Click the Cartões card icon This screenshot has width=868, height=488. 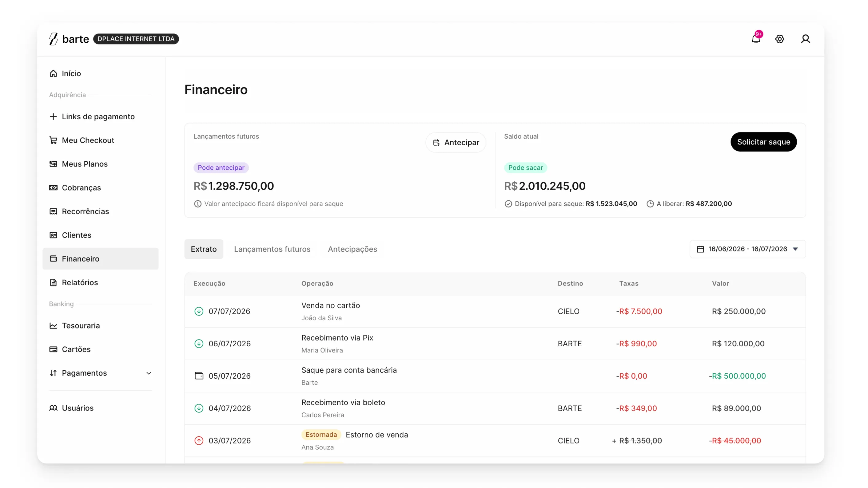point(53,349)
